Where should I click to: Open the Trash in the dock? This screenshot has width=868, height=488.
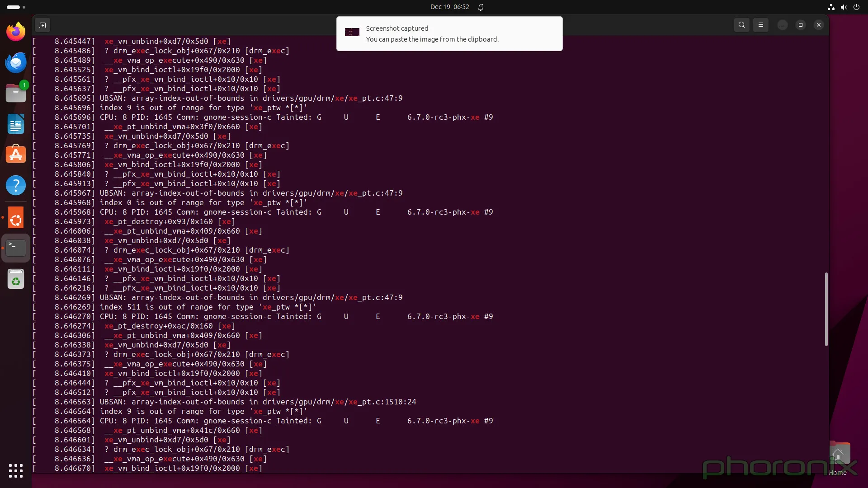click(x=16, y=279)
